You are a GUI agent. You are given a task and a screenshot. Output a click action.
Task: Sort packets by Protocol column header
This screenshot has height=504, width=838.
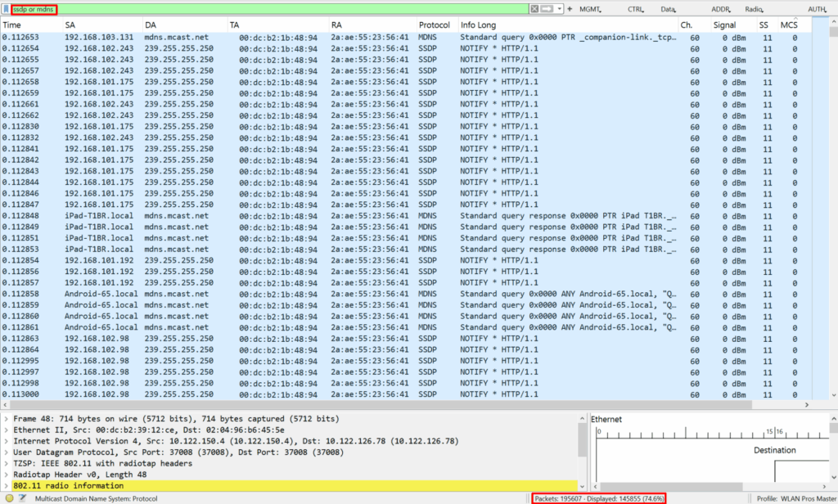pos(435,25)
